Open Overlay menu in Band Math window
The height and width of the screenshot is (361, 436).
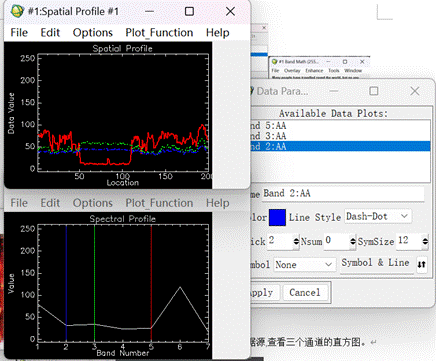[x=292, y=71]
